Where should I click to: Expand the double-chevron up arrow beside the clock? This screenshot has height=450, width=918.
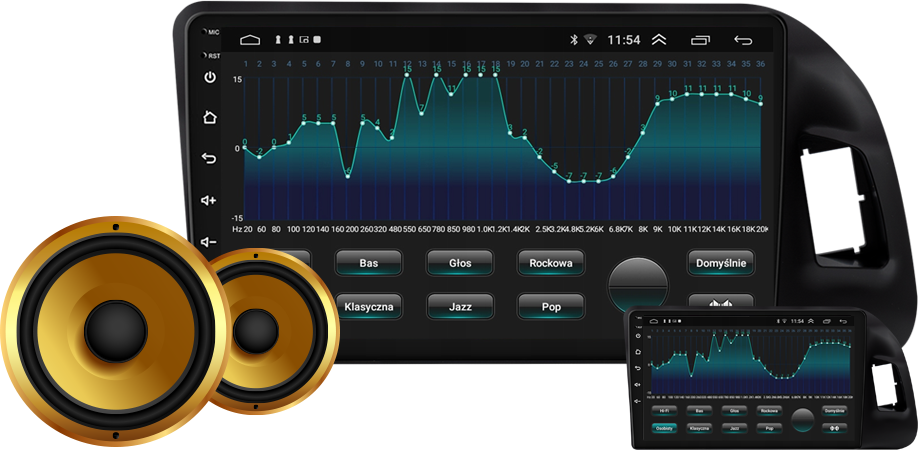pos(658,40)
